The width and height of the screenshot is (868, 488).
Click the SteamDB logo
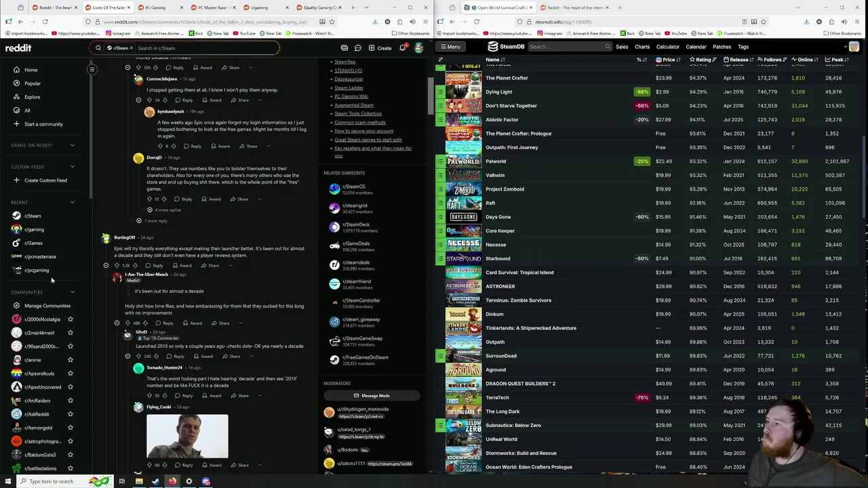[506, 47]
